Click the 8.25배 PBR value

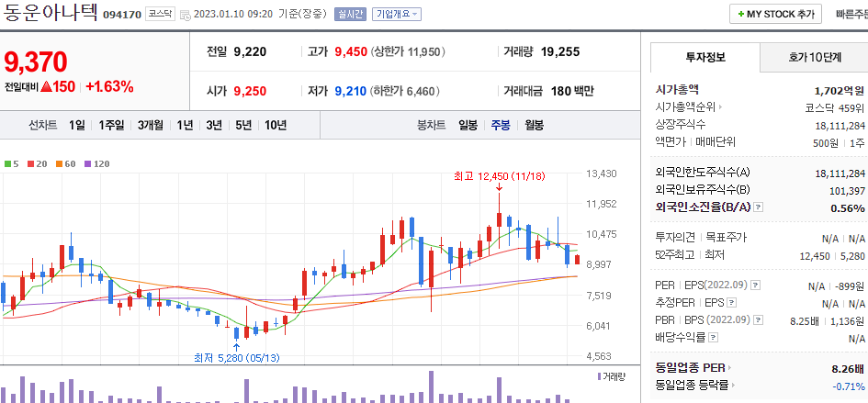(806, 320)
